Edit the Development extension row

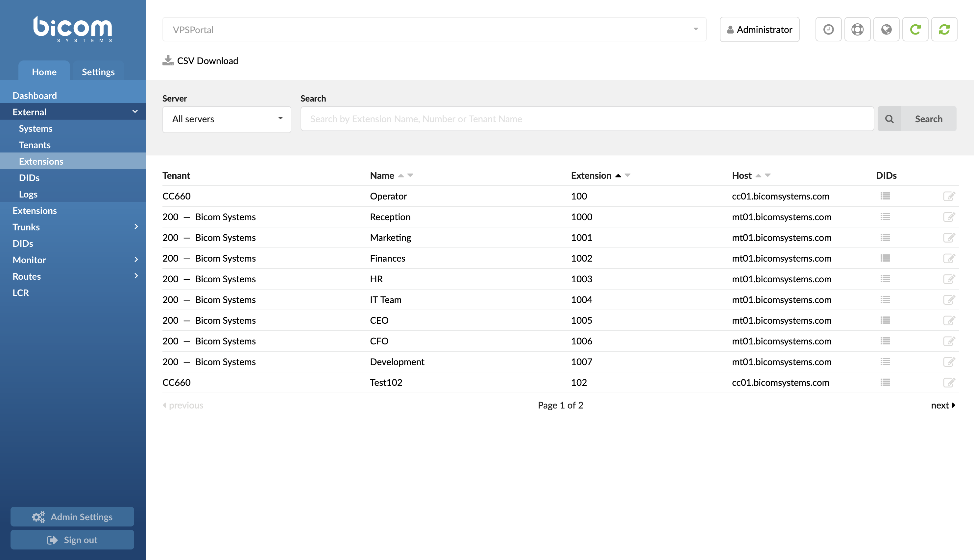click(x=949, y=362)
